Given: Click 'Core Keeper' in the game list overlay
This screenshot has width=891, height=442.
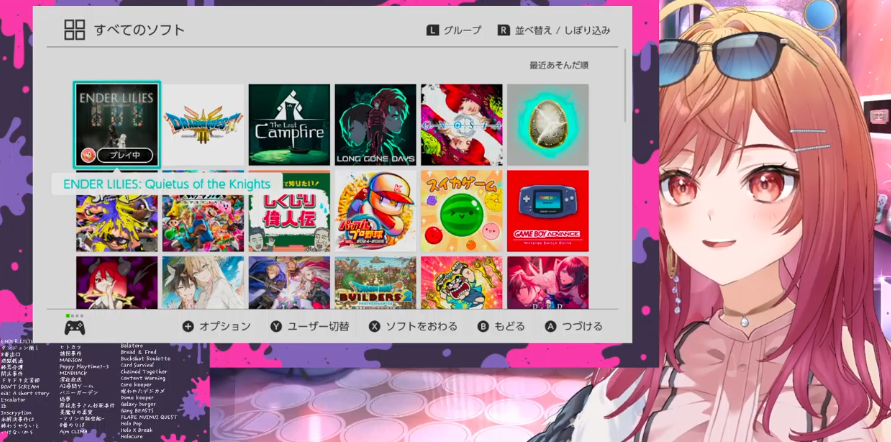Looking at the screenshot, I should click(x=136, y=385).
